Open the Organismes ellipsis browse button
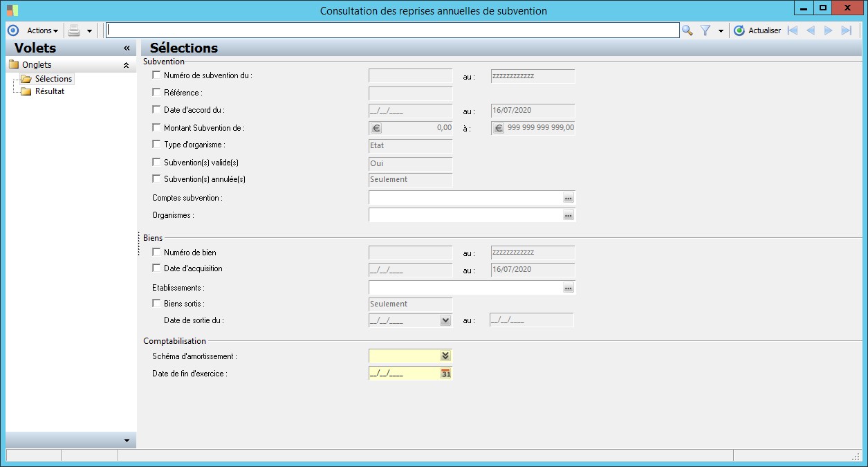Screen dimensions: 868x467 coord(569,216)
